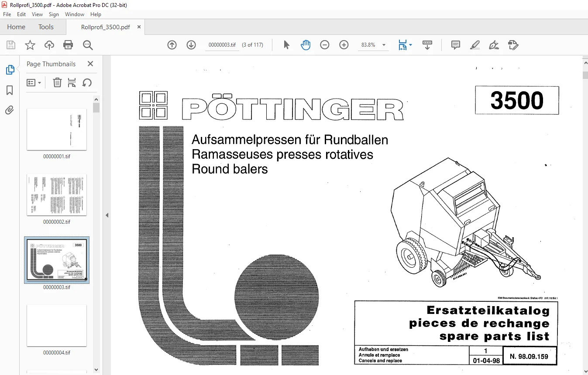The height and width of the screenshot is (375, 588).
Task: Click the print pages icon in thumbnails panel
Action: click(x=72, y=82)
